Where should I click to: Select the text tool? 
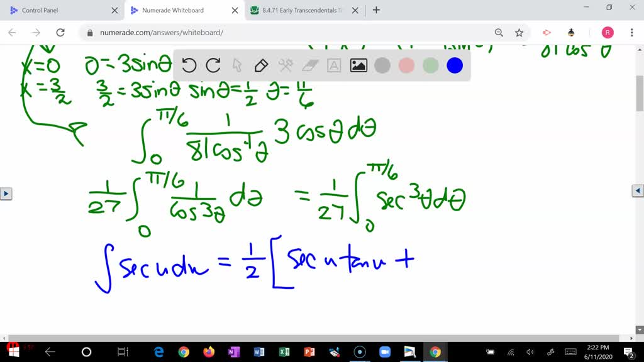[334, 65]
